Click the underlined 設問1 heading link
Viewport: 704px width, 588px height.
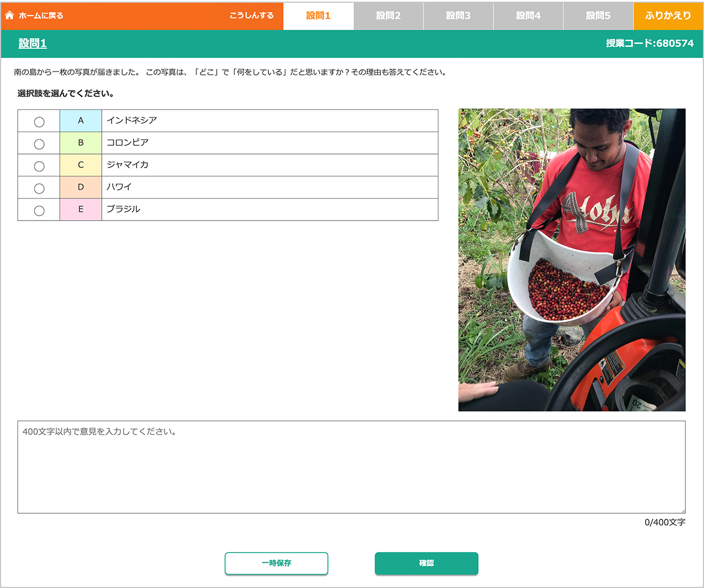[32, 43]
